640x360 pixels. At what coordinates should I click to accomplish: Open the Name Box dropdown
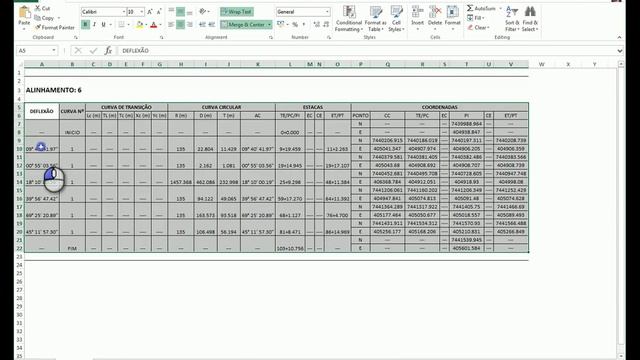click(x=54, y=51)
